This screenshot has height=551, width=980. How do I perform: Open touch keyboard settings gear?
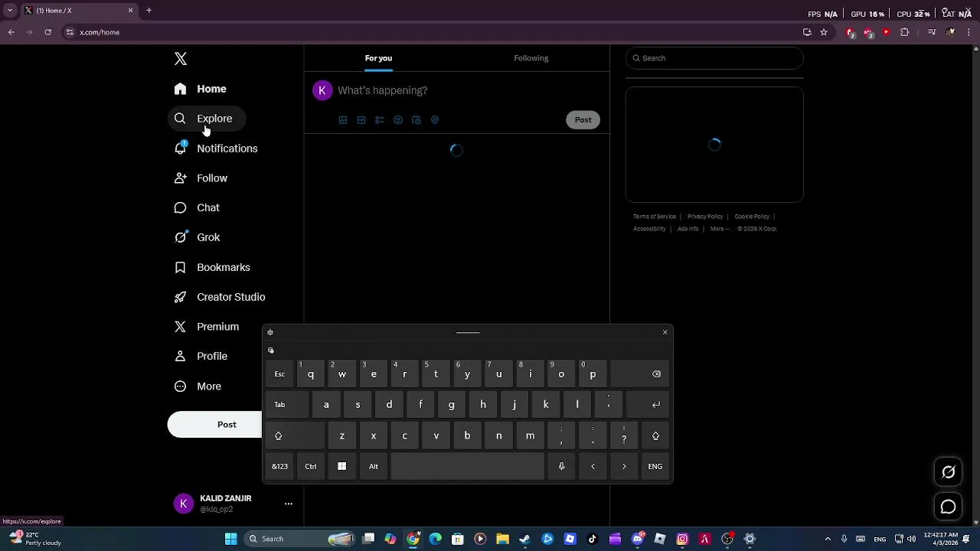(x=270, y=333)
